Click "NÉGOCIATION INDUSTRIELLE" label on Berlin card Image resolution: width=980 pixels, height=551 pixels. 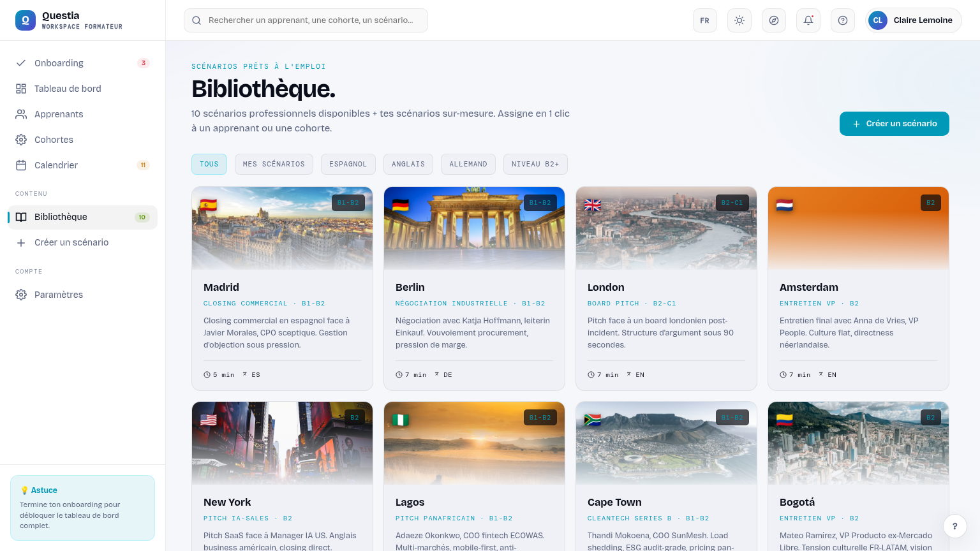(452, 304)
